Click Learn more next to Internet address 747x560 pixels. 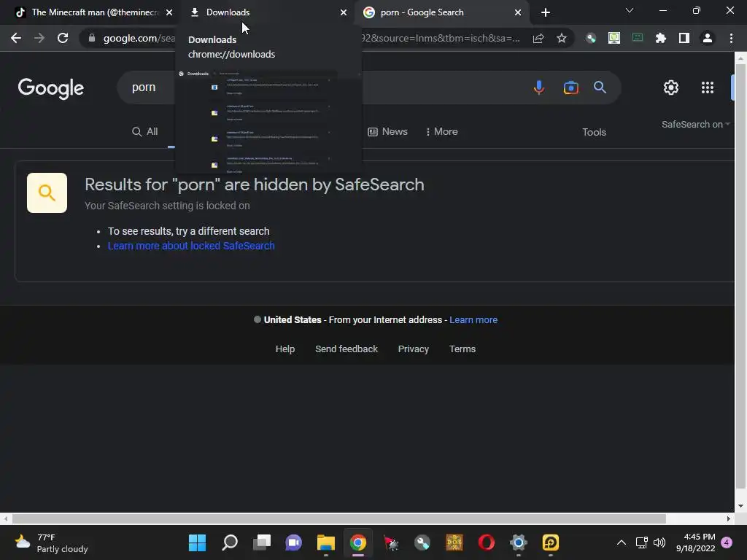pyautogui.click(x=473, y=320)
